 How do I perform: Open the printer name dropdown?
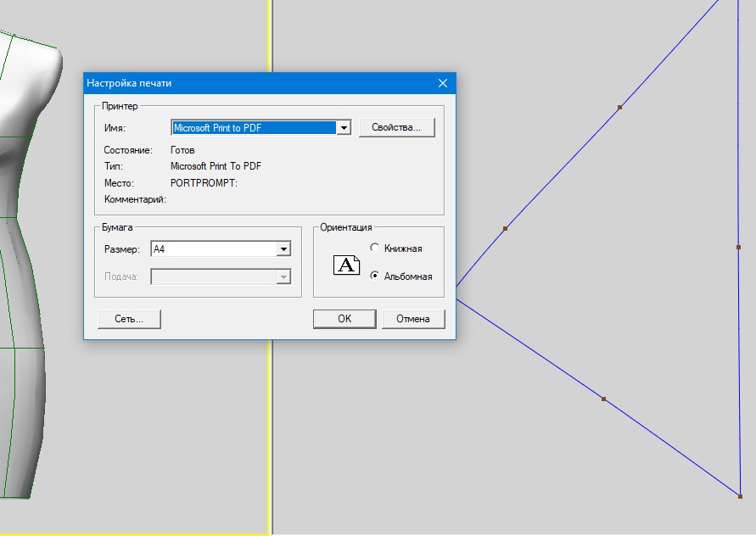[344, 128]
